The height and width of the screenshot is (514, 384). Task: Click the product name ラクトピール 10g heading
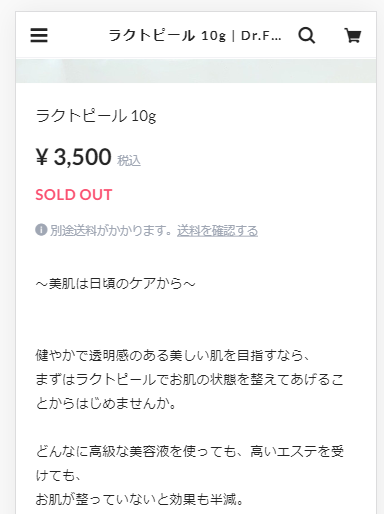click(x=96, y=116)
